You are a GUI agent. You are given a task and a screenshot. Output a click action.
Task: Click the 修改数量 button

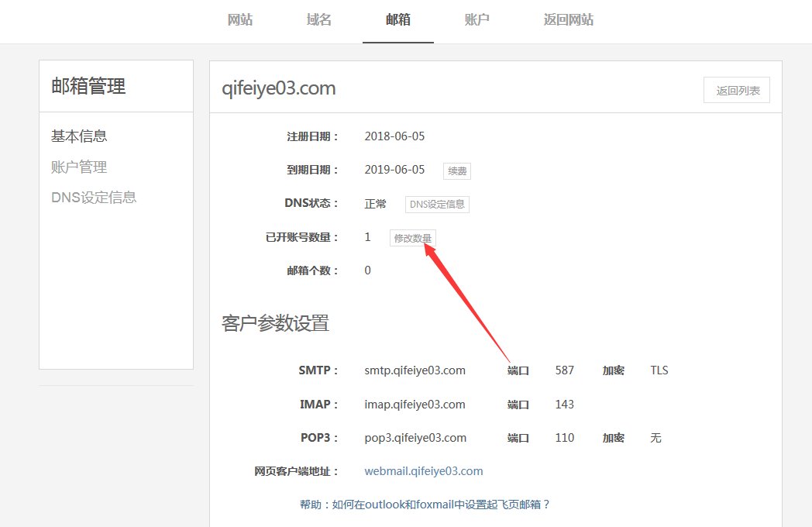coord(413,238)
